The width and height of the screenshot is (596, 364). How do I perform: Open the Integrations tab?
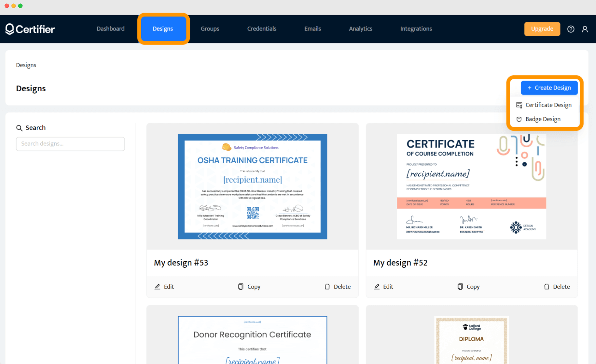coord(416,29)
